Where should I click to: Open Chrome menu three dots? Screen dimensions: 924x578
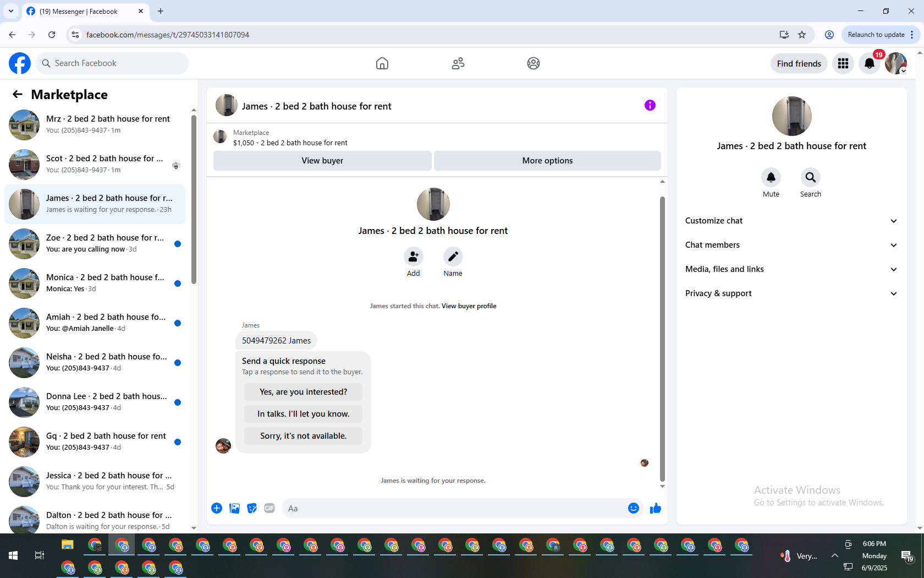[x=912, y=35]
